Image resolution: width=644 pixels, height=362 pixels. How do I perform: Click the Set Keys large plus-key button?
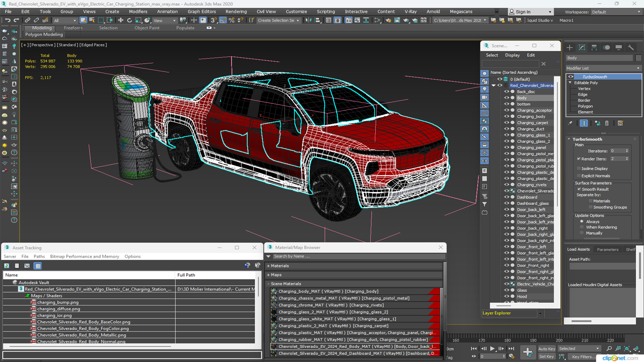pyautogui.click(x=528, y=352)
